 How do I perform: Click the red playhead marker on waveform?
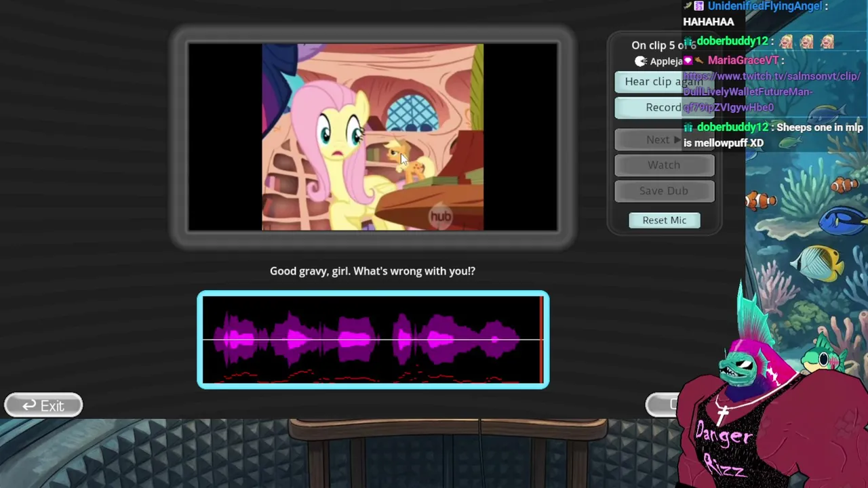pos(541,340)
